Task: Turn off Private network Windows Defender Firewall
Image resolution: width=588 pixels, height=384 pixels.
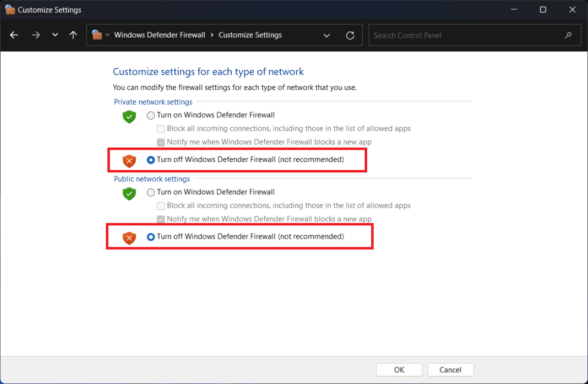Action: pyautogui.click(x=151, y=160)
